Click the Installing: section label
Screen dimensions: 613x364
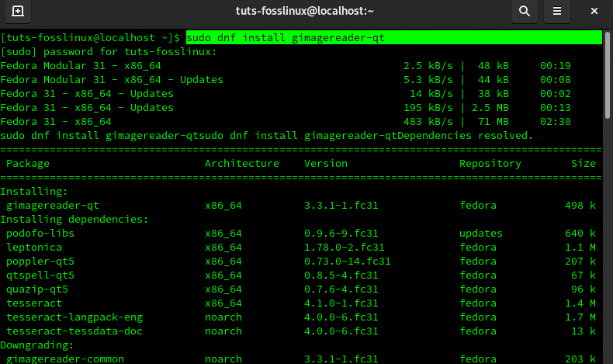pyautogui.click(x=34, y=192)
